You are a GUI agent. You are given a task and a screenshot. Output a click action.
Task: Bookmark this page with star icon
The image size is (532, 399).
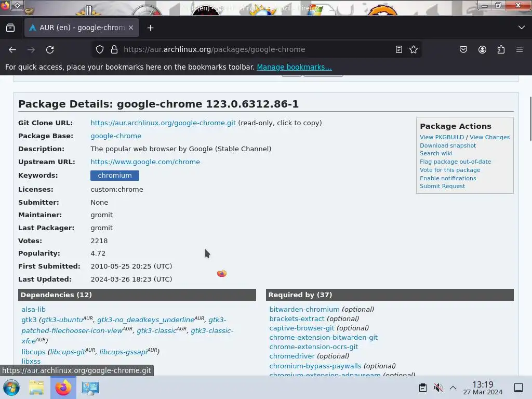[x=413, y=49]
